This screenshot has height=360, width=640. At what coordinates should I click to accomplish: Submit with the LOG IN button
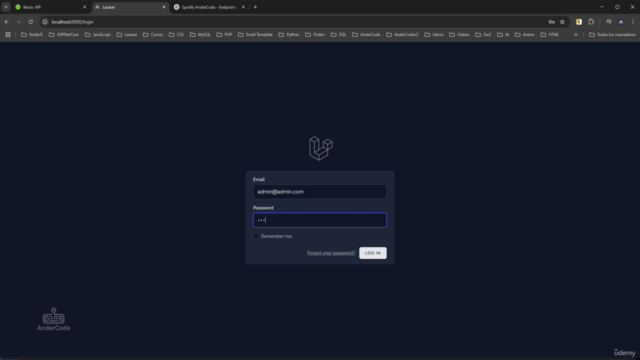[373, 253]
